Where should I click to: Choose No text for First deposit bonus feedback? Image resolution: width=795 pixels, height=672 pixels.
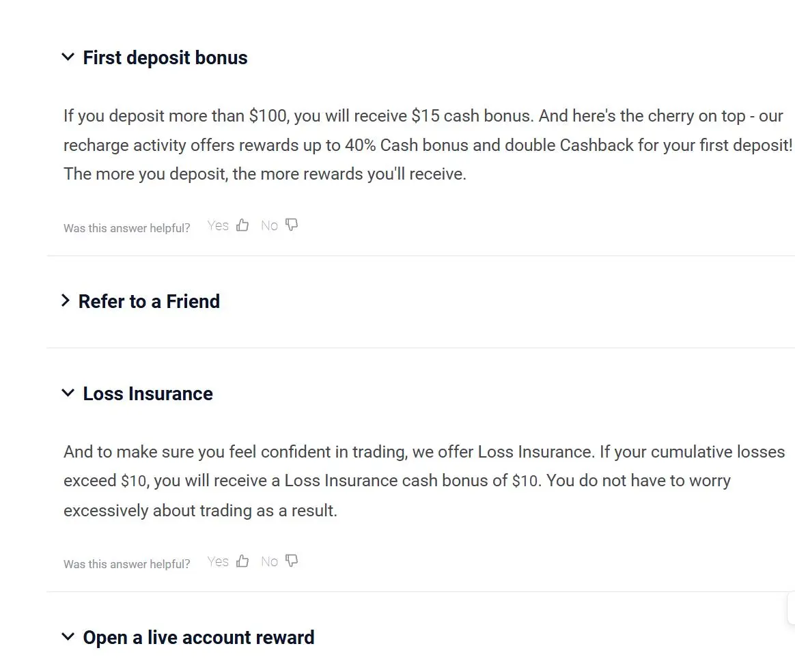[x=269, y=225]
